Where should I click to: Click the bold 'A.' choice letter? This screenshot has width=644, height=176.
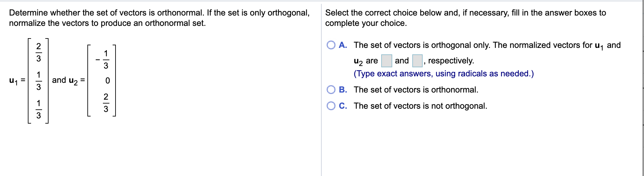click(x=343, y=45)
